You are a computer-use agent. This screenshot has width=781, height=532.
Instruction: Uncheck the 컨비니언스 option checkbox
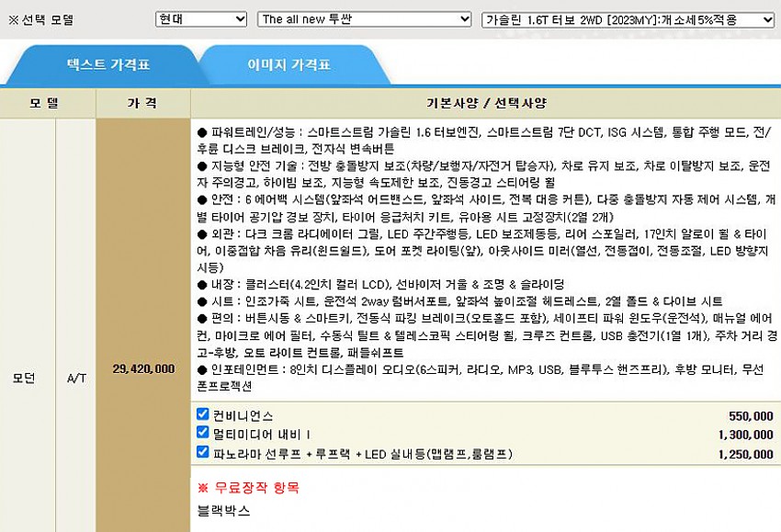coord(203,415)
